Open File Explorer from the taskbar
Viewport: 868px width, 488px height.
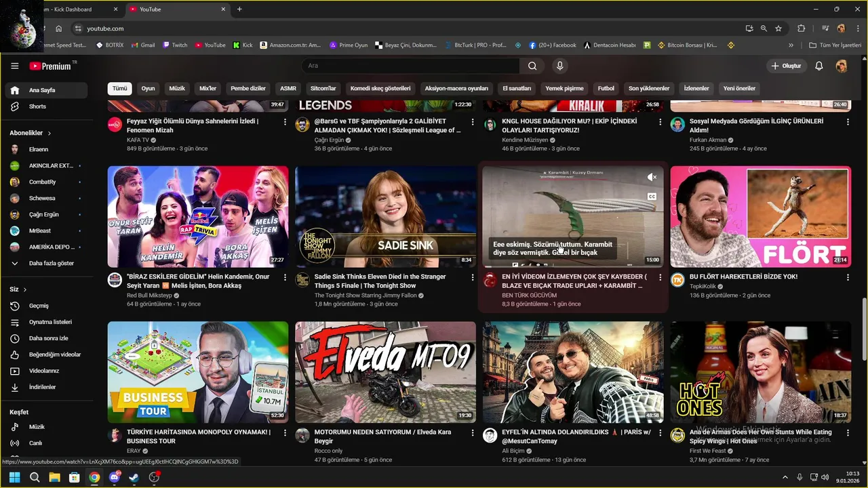(x=54, y=477)
